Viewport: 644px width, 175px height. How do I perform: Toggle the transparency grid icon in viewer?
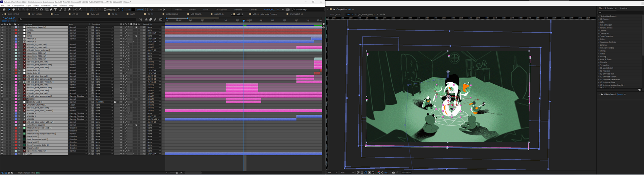362,173
